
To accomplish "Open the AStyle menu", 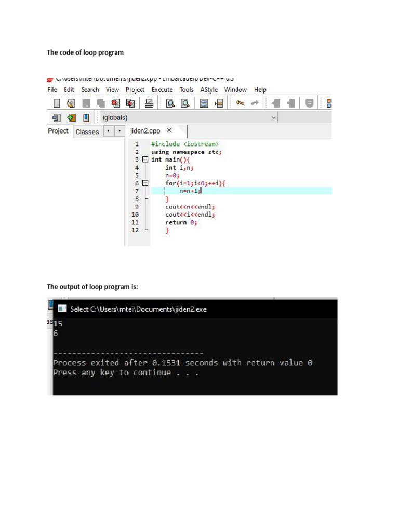I will click(209, 89).
